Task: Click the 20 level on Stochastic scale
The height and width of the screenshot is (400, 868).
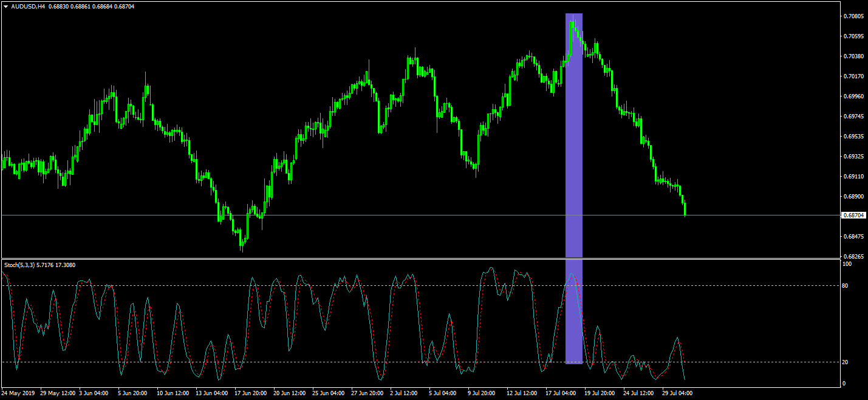Action: point(844,362)
